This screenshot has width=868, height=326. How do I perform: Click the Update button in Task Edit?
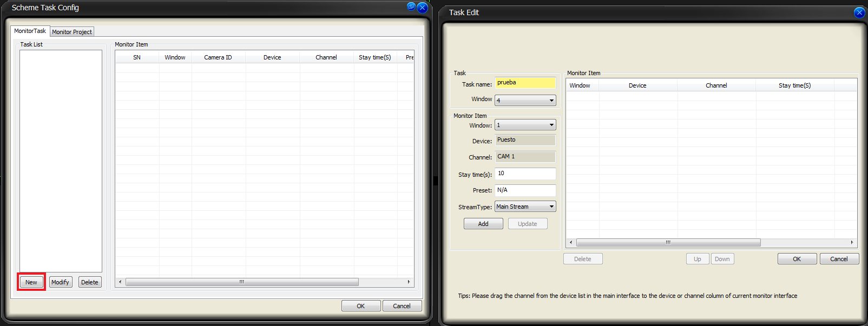pos(528,224)
